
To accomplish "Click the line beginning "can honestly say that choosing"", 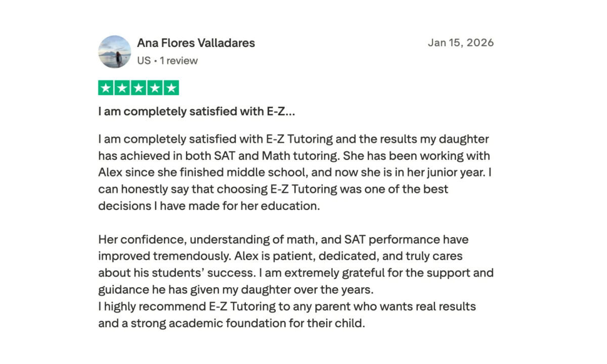I will click(273, 189).
